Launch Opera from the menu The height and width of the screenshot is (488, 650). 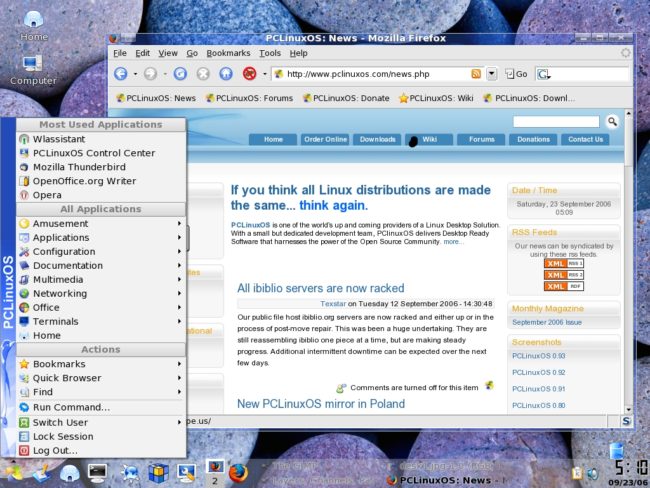click(x=101, y=195)
